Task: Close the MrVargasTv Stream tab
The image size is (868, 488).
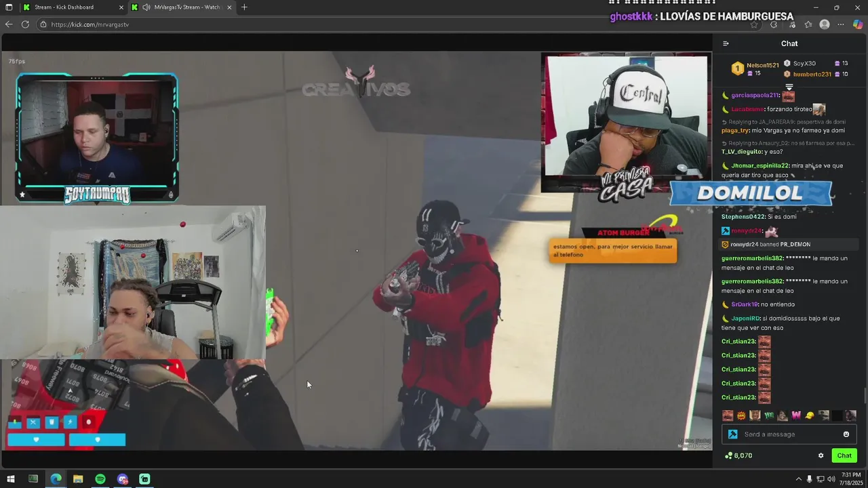Action: (x=229, y=7)
